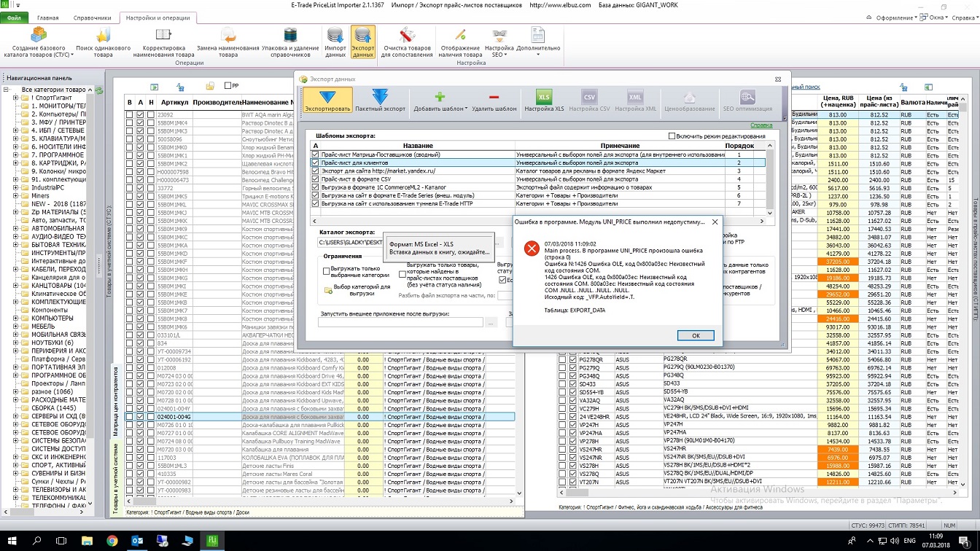Click the external application path input field

400,322
